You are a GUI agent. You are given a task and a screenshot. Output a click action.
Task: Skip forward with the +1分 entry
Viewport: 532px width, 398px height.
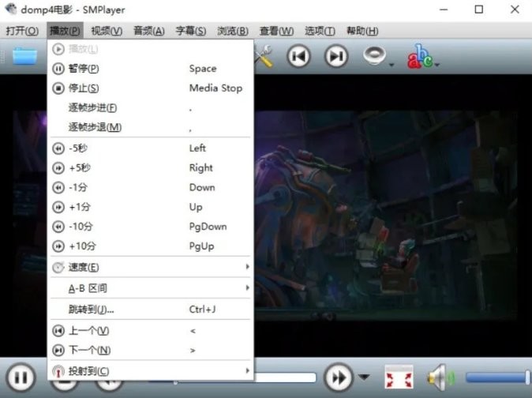(150, 207)
